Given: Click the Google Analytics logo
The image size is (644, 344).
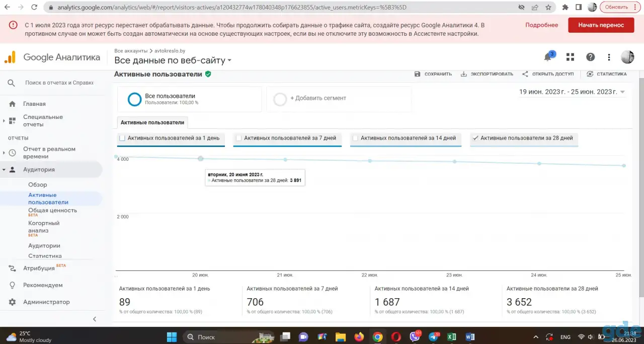Looking at the screenshot, I should pyautogui.click(x=10, y=57).
